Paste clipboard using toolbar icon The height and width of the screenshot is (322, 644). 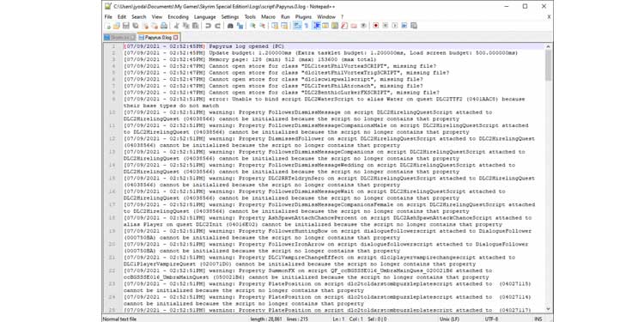195,26
